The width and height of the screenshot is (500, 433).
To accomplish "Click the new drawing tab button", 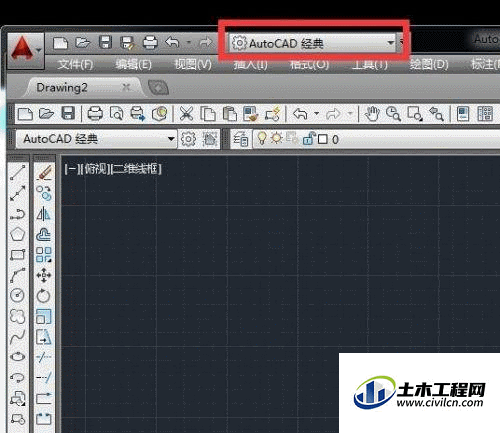I will (x=158, y=88).
